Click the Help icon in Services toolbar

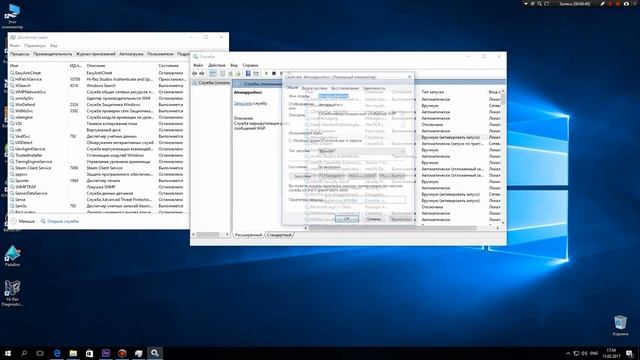(x=248, y=73)
